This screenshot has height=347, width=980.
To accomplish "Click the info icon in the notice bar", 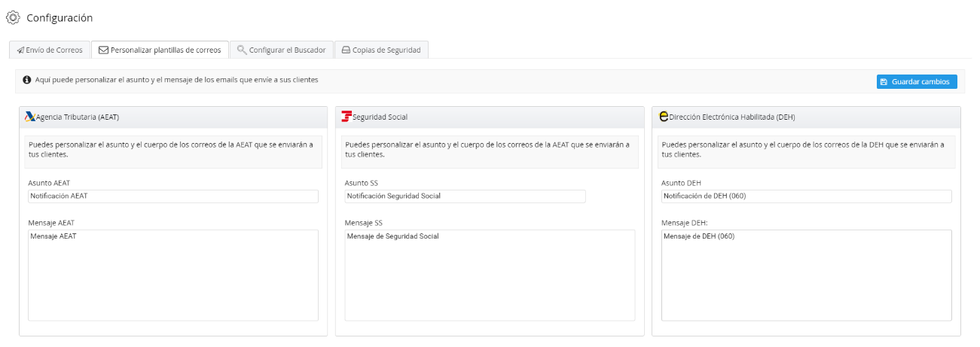I will click(27, 80).
